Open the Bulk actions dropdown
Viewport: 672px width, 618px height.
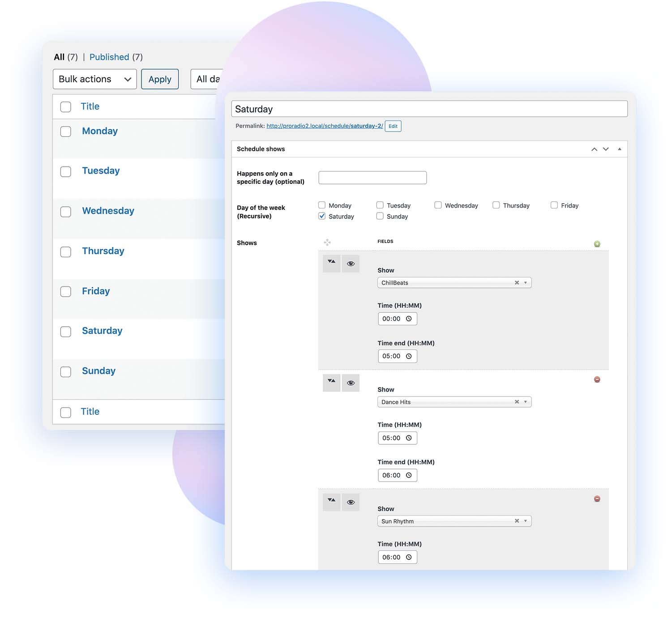[94, 79]
